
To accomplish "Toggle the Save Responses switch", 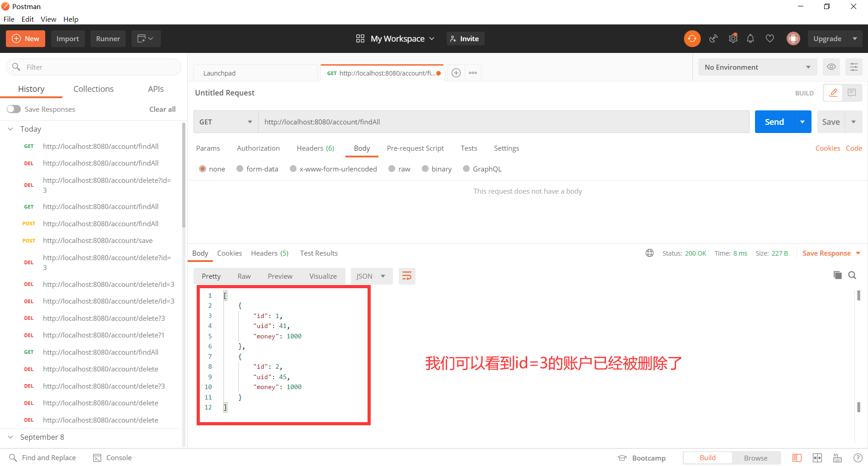I will [x=14, y=109].
